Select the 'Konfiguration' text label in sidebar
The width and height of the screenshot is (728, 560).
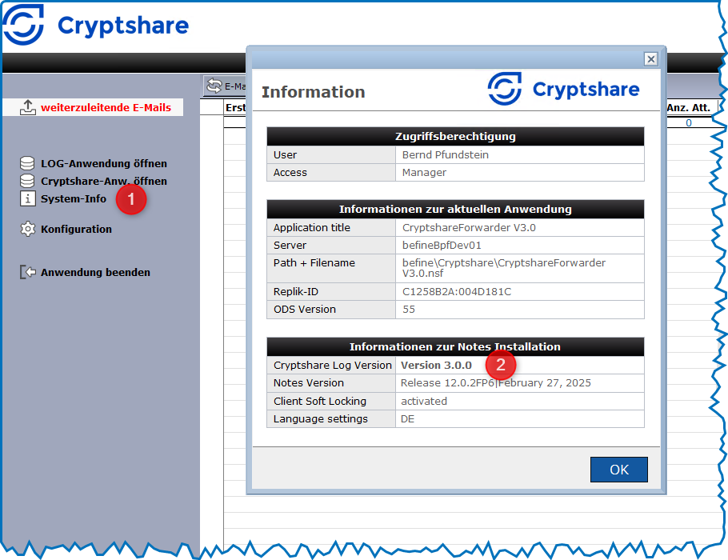click(x=76, y=229)
